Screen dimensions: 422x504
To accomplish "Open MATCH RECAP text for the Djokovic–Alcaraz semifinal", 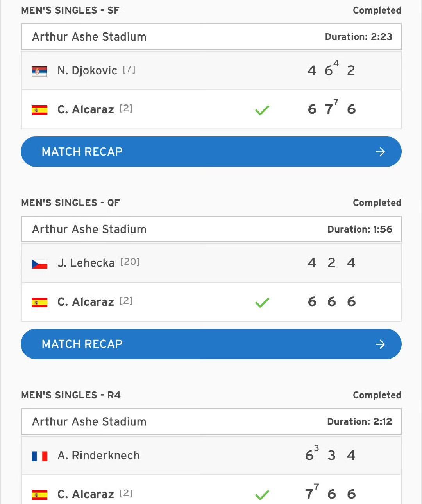I will (82, 152).
